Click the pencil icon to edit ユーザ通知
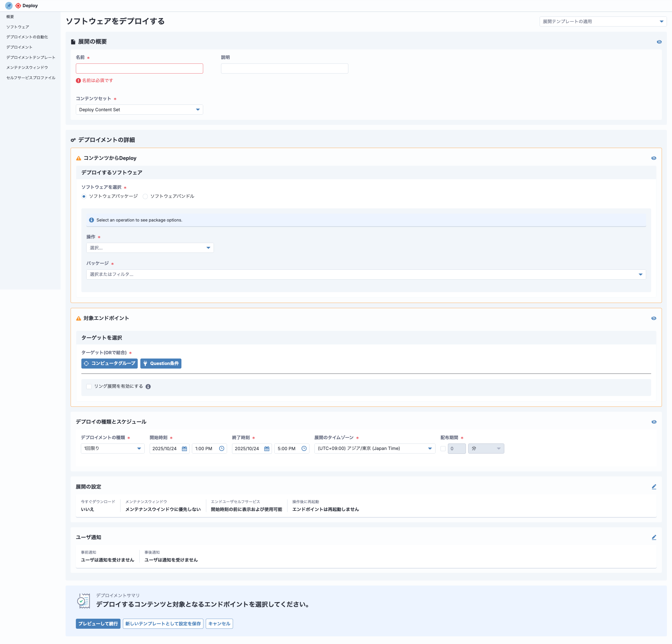The height and width of the screenshot is (644, 672). click(655, 537)
